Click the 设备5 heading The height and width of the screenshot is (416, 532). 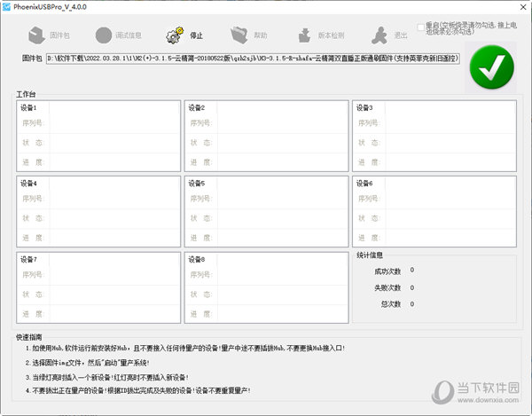point(197,184)
